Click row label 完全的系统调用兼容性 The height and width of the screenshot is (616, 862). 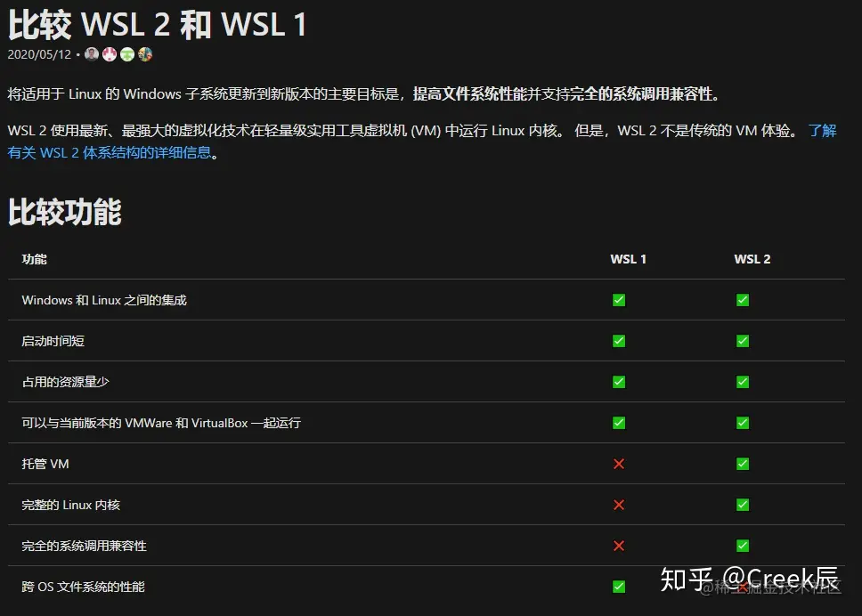click(84, 546)
